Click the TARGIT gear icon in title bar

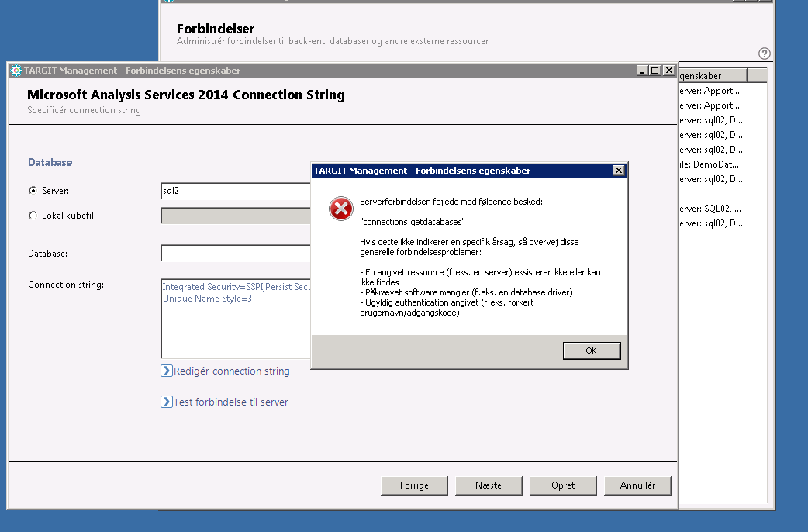[x=16, y=71]
